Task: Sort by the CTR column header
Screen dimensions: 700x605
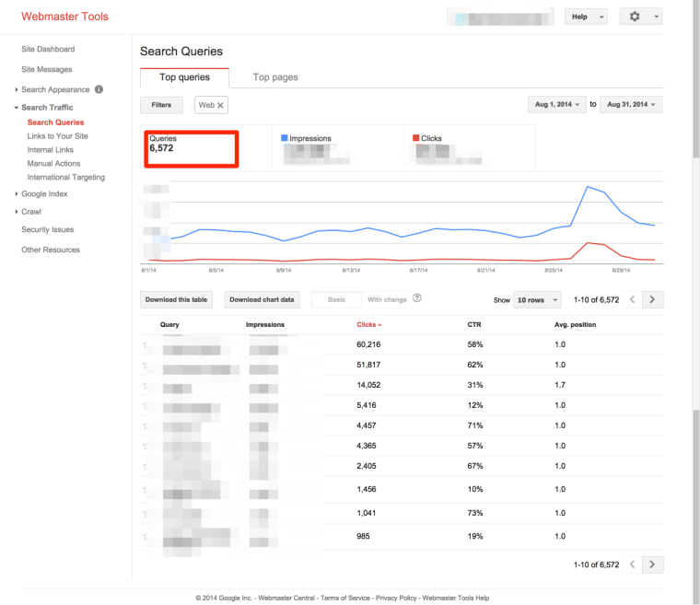Action: click(x=474, y=325)
